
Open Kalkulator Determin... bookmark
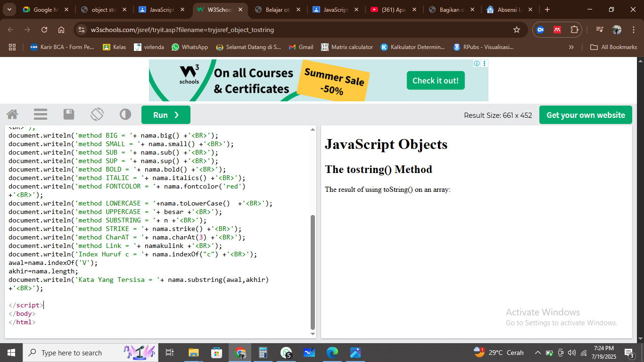tap(413, 47)
